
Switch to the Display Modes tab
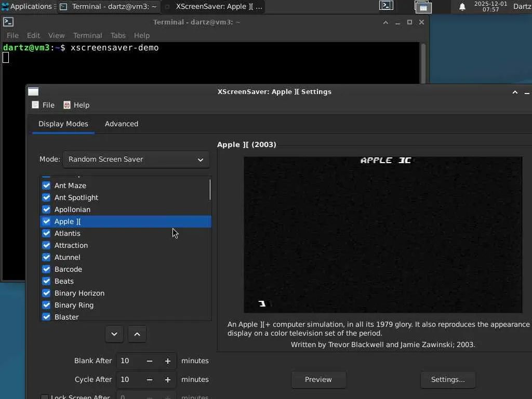pyautogui.click(x=63, y=124)
